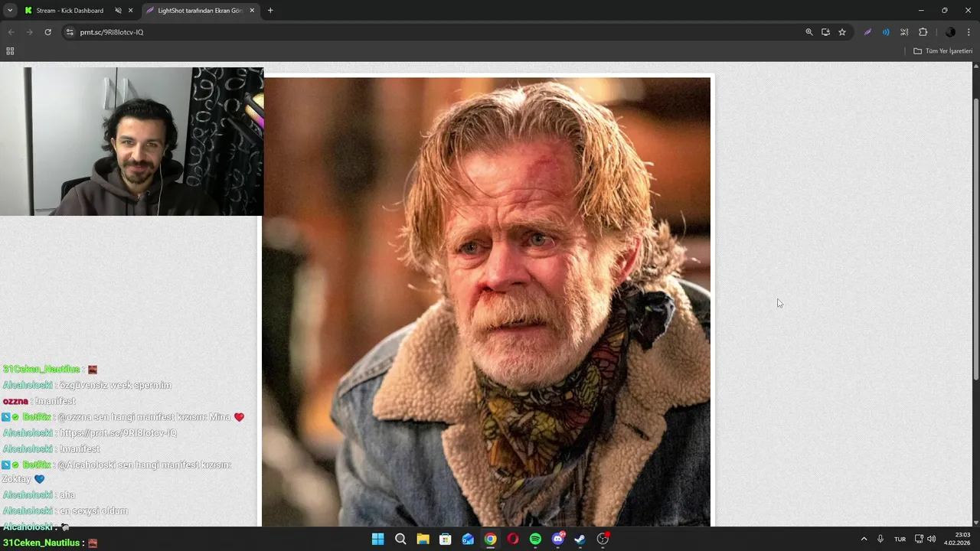
Task: Reload the prnt.sc page
Action: tap(47, 32)
